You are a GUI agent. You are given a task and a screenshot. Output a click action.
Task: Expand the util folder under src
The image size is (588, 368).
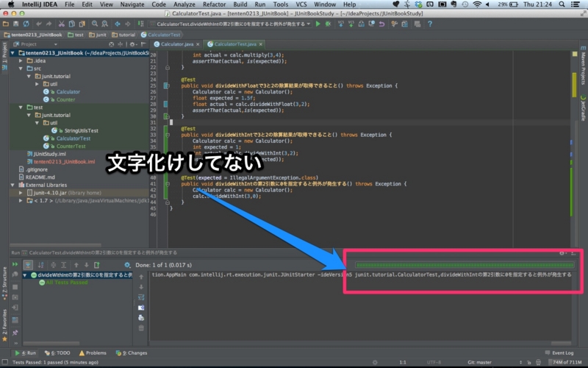(37, 84)
